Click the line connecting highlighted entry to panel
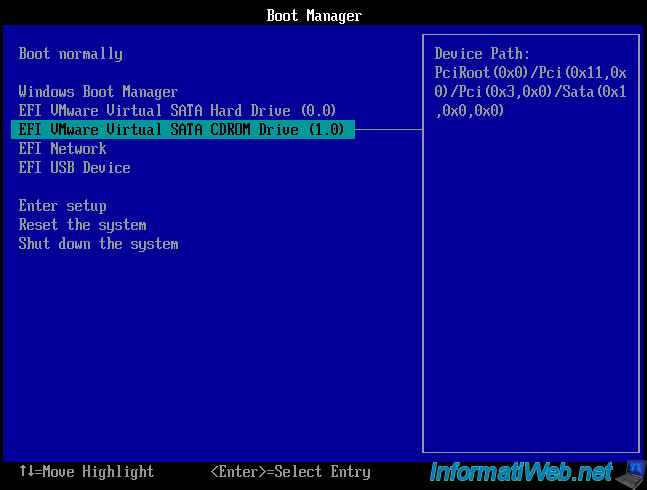 (388, 130)
